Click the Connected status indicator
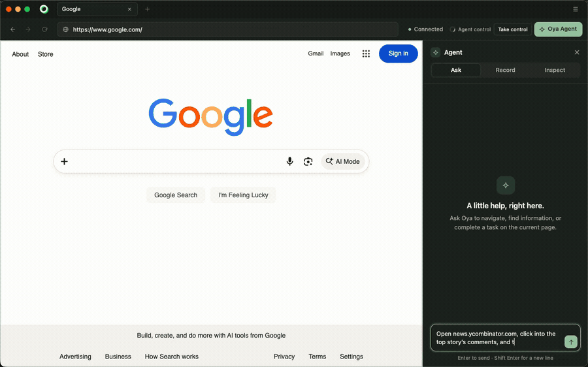Viewport: 588px width, 367px height. pyautogui.click(x=425, y=29)
